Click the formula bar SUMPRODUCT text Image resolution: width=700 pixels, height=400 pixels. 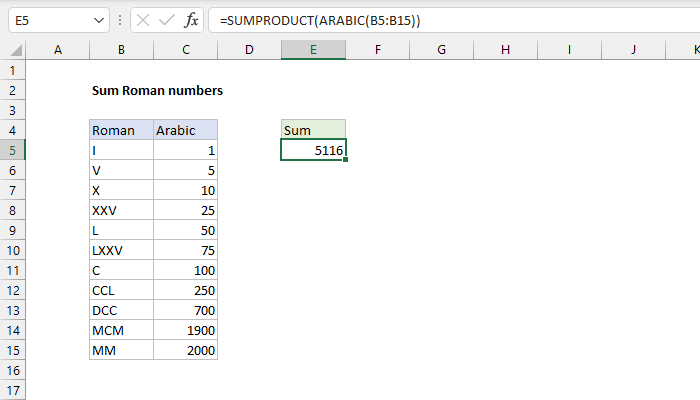320,21
